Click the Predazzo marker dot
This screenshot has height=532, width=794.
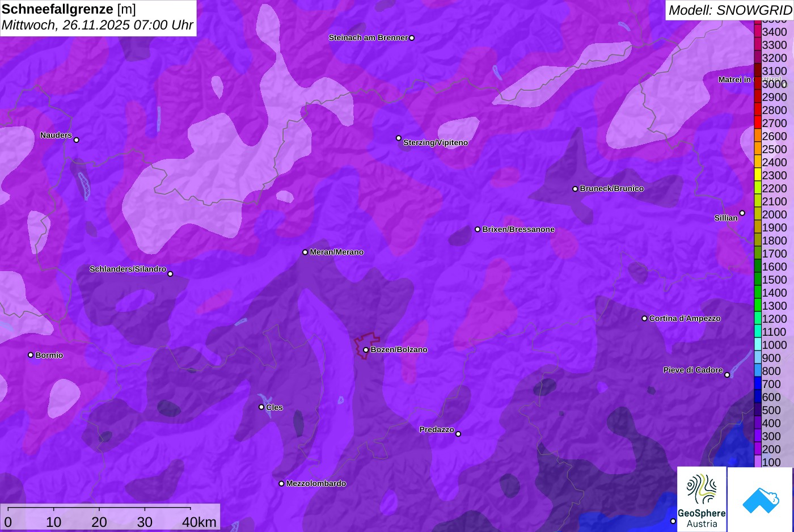(458, 434)
